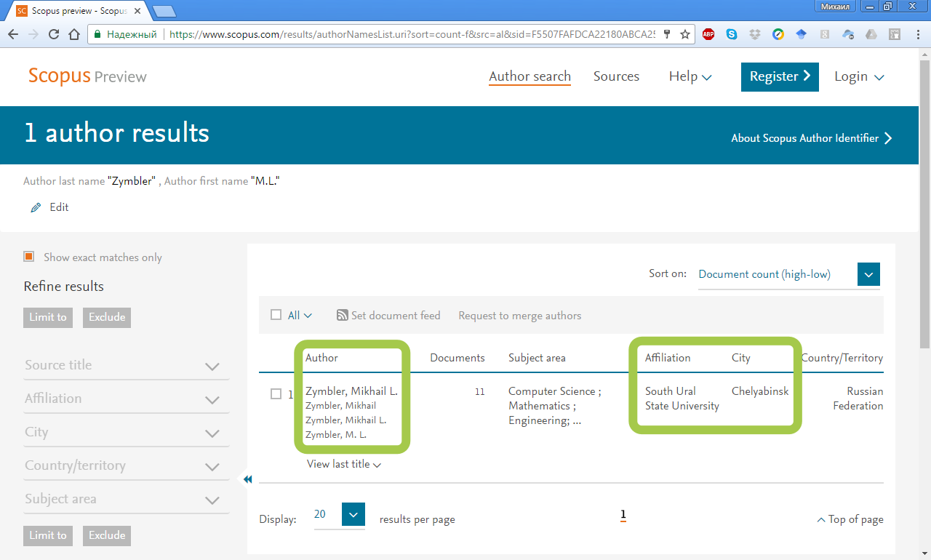931x560 pixels.
Task: Open the Skype extension icon
Action: 731,34
